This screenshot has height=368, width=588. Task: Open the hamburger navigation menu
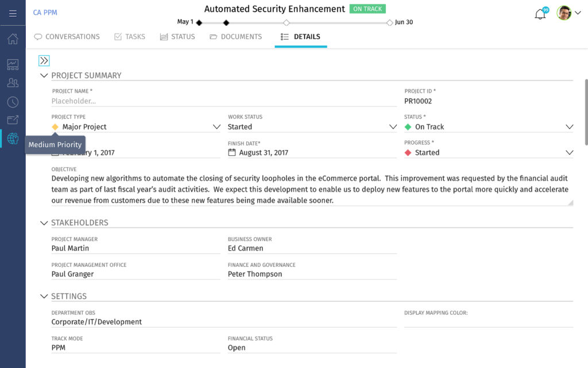tap(13, 13)
